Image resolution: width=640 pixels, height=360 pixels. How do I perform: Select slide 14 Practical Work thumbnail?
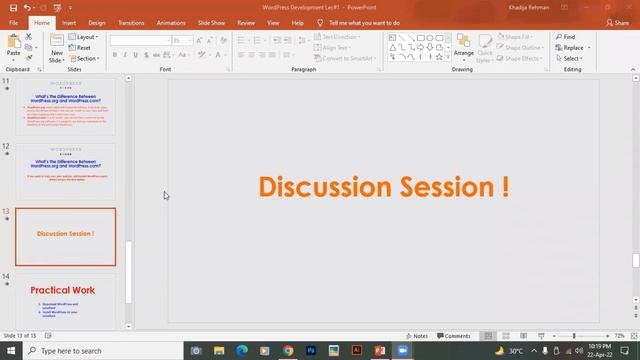click(x=65, y=301)
